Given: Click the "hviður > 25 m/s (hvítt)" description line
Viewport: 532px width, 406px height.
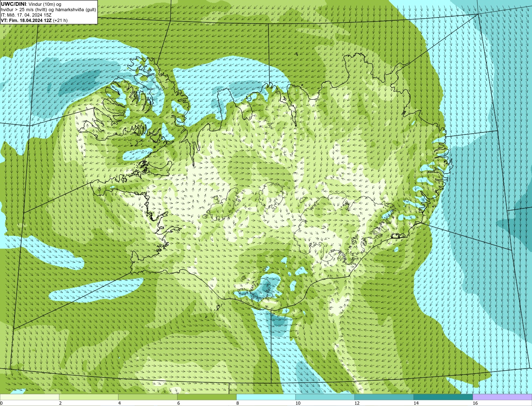Looking at the screenshot, I should [48, 10].
